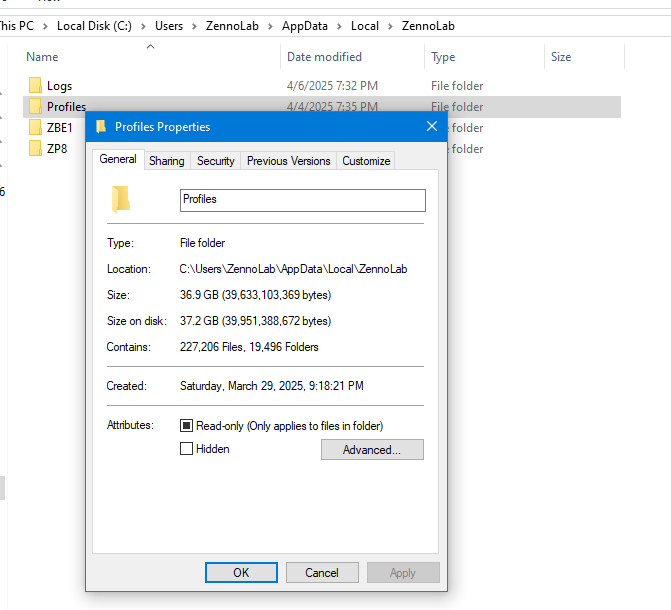Expand chevron after Local breadcrumb
This screenshot has height=610, width=671.
[390, 27]
